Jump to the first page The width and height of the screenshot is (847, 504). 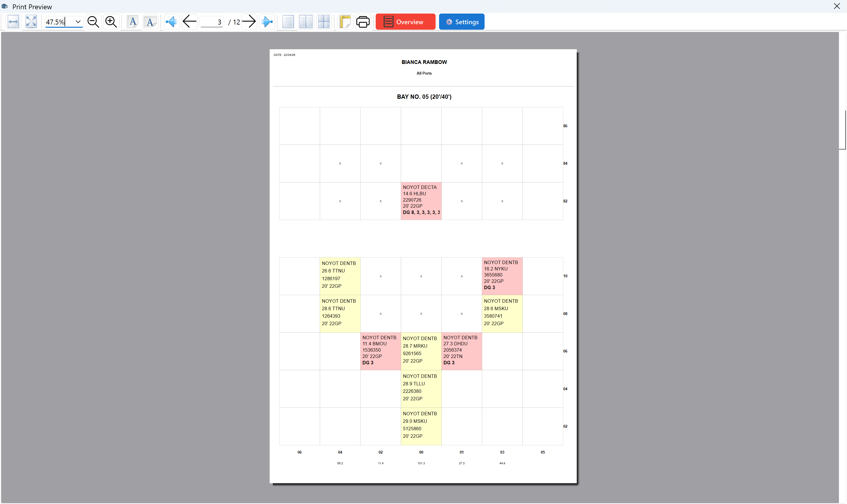click(x=172, y=22)
